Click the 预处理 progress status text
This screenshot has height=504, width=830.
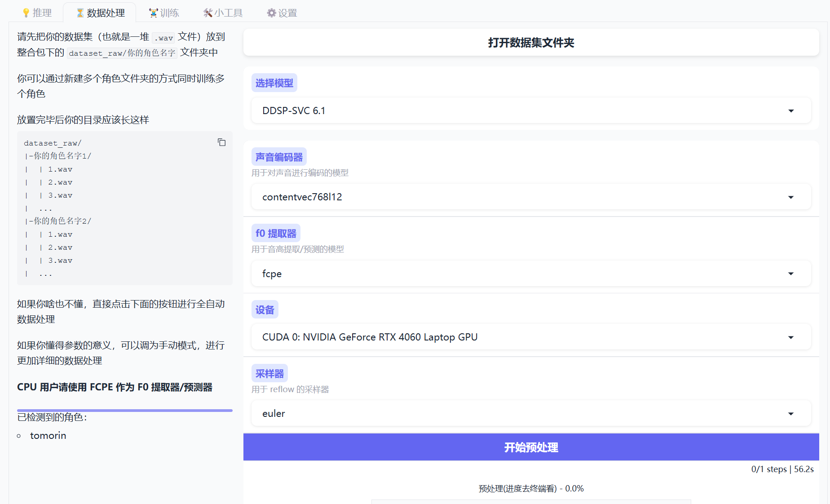click(x=531, y=489)
